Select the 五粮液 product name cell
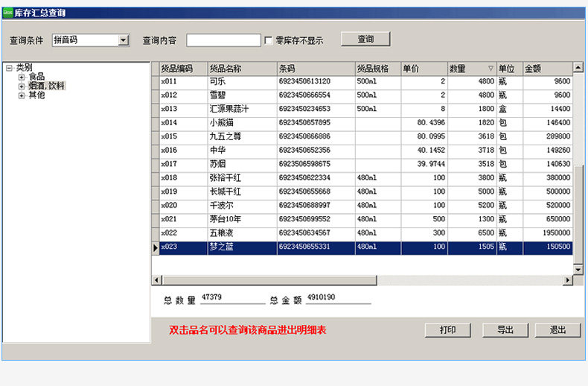Image resolution: width=588 pixels, height=386 pixels. (x=242, y=232)
